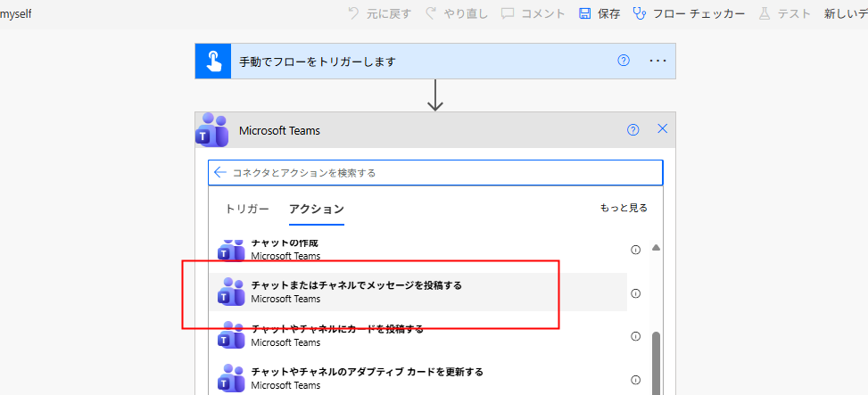The height and width of the screenshot is (395, 868).
Task: Show info for the アダプティブ カードを更新する action
Action: pos(635,380)
